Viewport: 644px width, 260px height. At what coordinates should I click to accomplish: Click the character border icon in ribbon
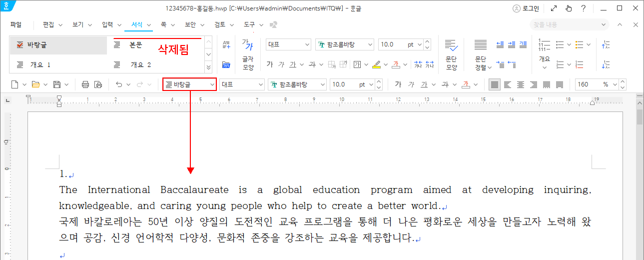coord(357,64)
